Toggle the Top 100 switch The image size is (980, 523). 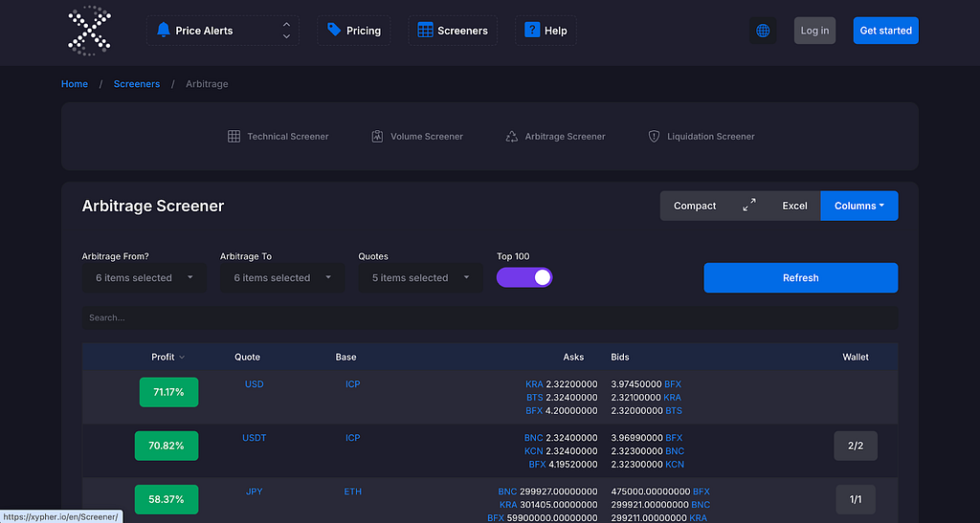(524, 277)
